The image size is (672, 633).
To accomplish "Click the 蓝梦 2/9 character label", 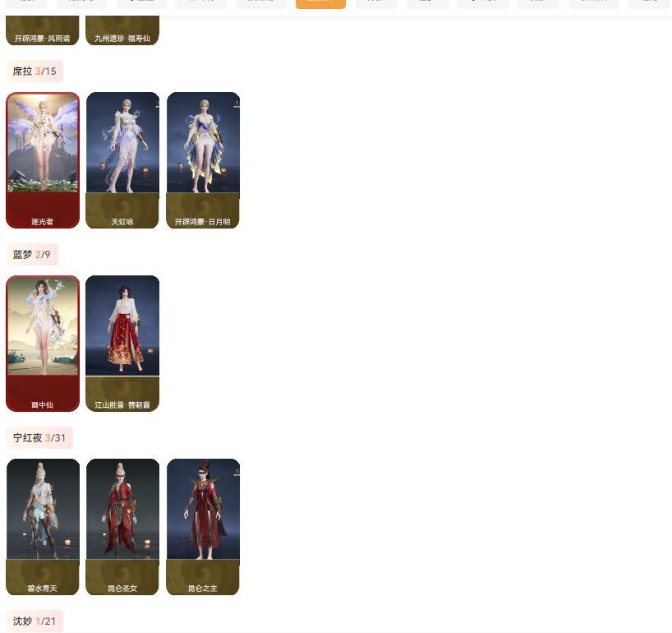I will pyautogui.click(x=32, y=255).
